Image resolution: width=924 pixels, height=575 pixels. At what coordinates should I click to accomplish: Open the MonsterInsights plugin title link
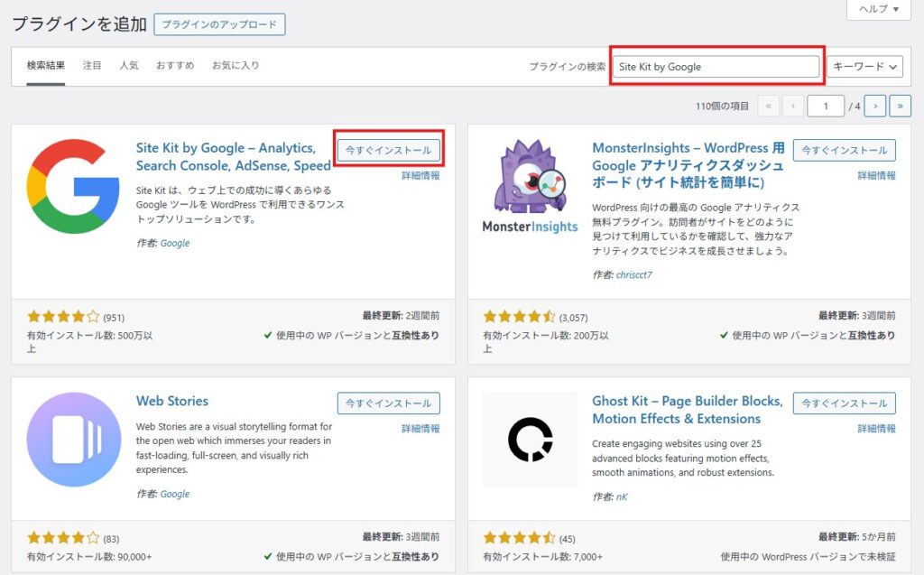[688, 165]
